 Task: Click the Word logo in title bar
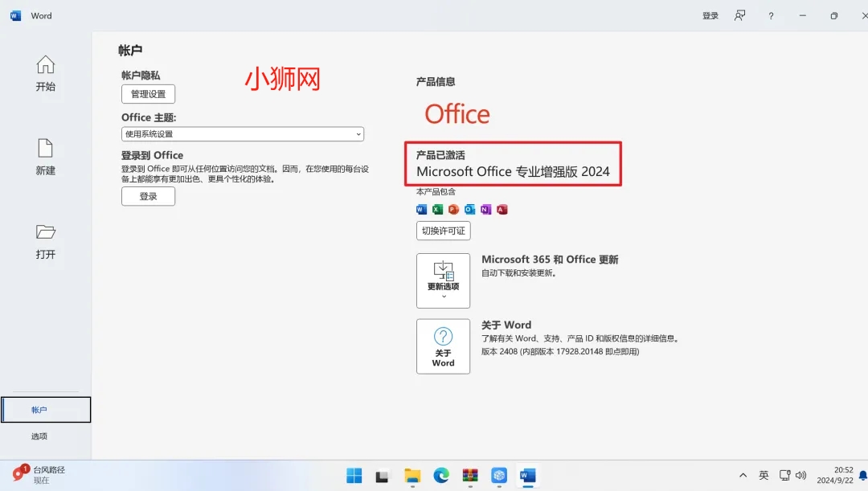pyautogui.click(x=15, y=15)
